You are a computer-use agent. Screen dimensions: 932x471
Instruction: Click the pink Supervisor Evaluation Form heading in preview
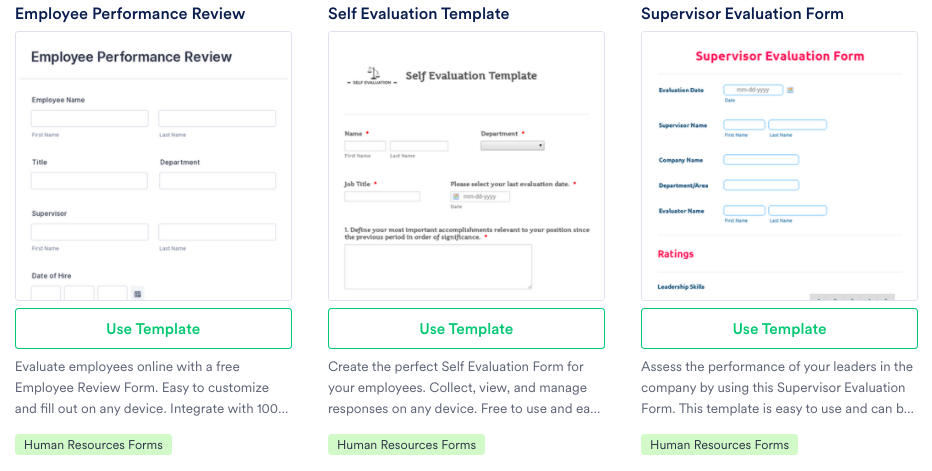(779, 56)
